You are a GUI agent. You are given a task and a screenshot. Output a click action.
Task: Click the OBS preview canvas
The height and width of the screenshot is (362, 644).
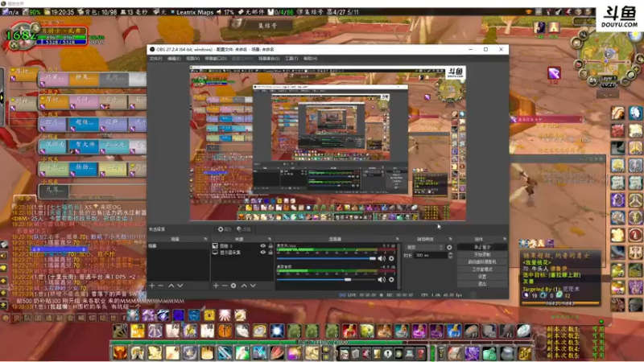(x=328, y=144)
